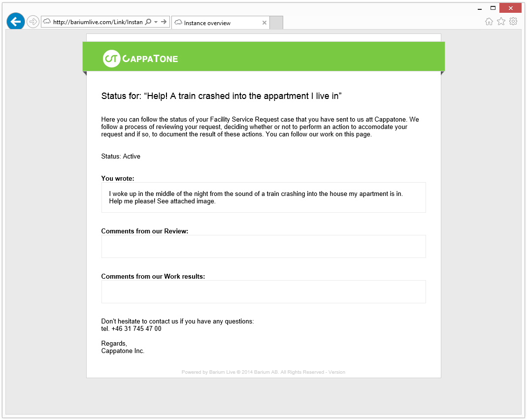Click the URL text in address bar
This screenshot has width=527, height=420.
tap(98, 22)
